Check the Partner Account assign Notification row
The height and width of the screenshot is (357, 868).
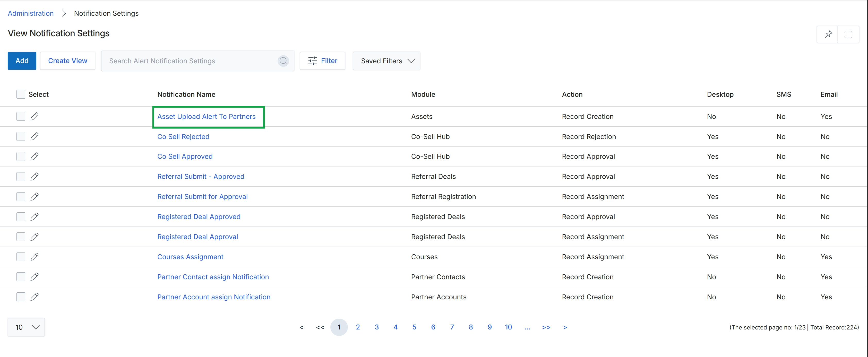pos(21,297)
